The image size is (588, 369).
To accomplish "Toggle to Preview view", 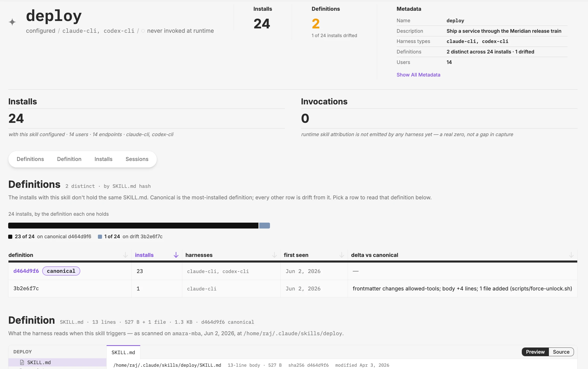I will 535,352.
